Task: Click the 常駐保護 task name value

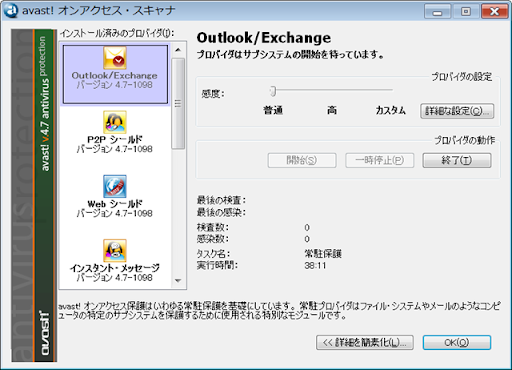Action: coord(323,254)
